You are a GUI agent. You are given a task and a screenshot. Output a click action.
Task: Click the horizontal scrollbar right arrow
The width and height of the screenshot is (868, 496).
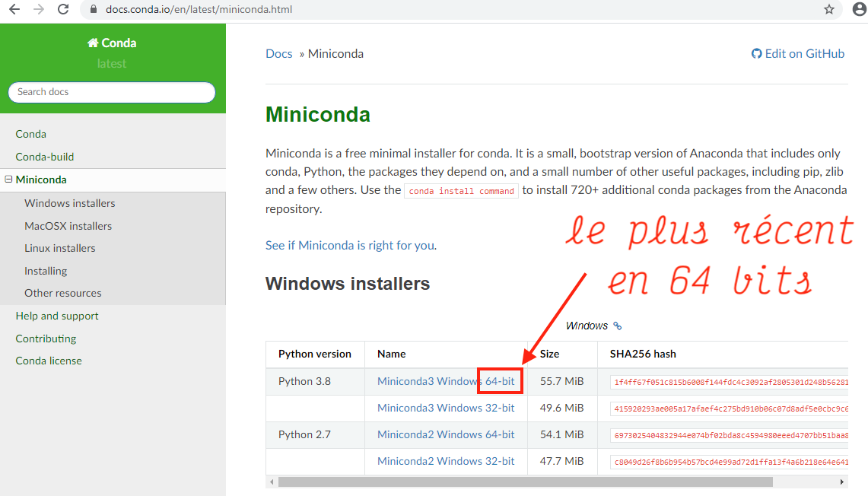coord(842,482)
